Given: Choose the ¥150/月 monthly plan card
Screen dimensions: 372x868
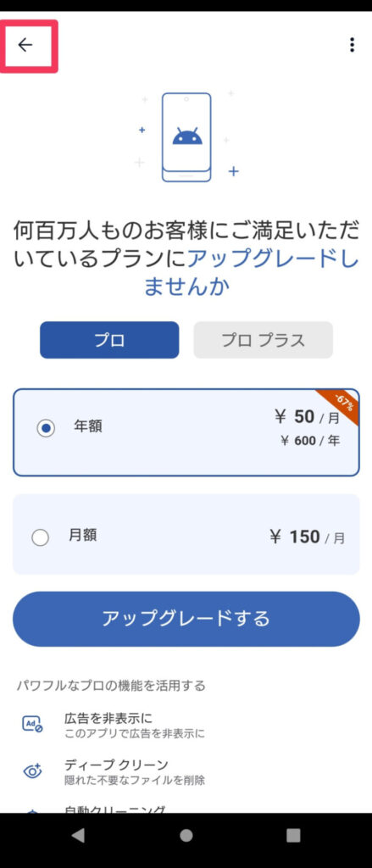Looking at the screenshot, I should (186, 534).
